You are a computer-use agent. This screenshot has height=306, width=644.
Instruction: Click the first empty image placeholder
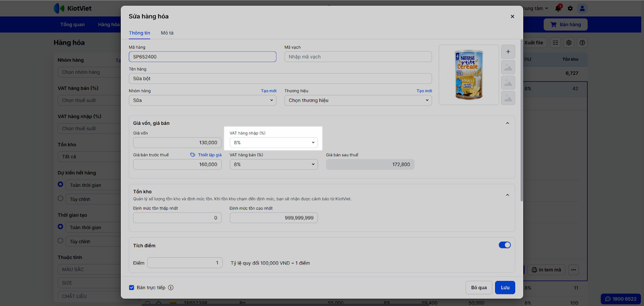pos(508,67)
